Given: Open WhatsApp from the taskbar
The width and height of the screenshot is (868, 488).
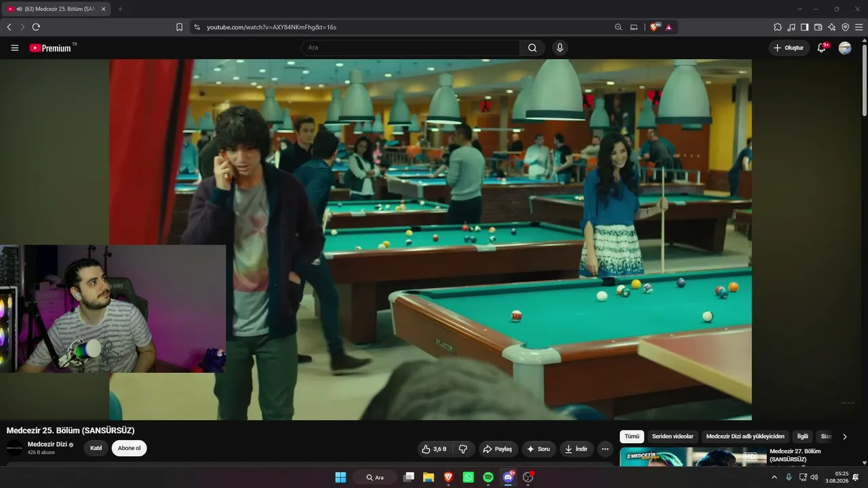Looking at the screenshot, I should click(468, 477).
